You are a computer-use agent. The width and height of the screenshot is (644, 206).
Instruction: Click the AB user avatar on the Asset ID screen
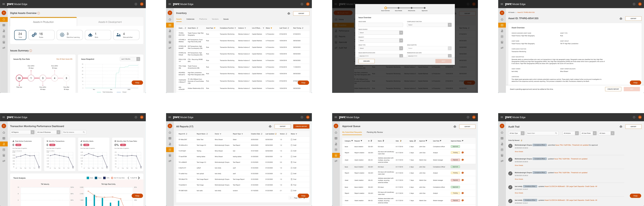click(x=640, y=4)
